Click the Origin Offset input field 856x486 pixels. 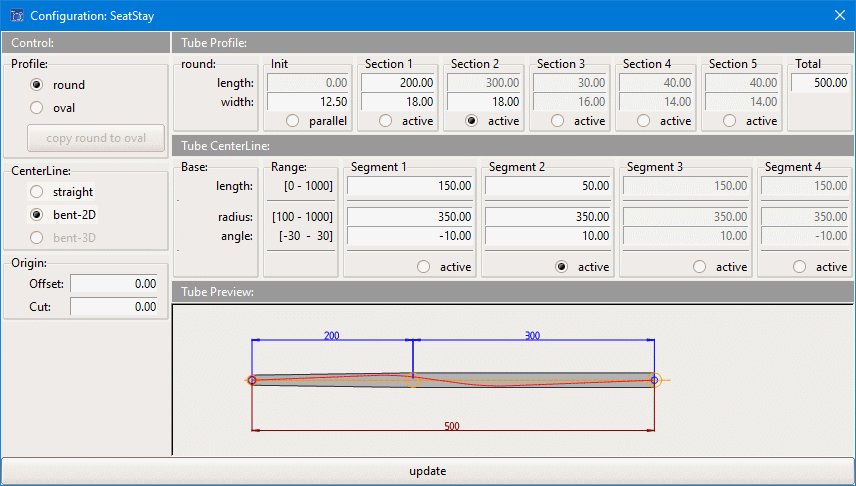pyautogui.click(x=114, y=284)
